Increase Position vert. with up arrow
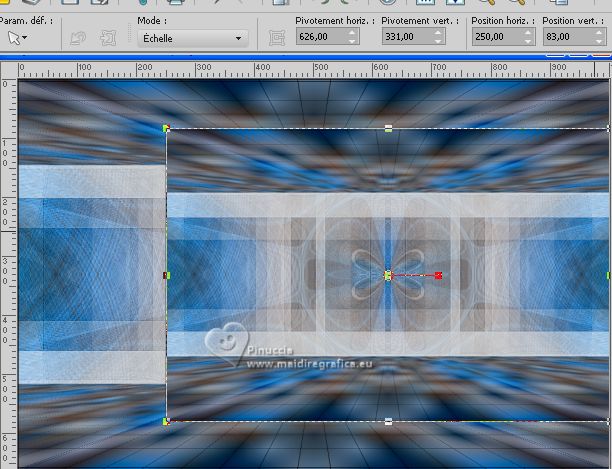 pyautogui.click(x=599, y=33)
